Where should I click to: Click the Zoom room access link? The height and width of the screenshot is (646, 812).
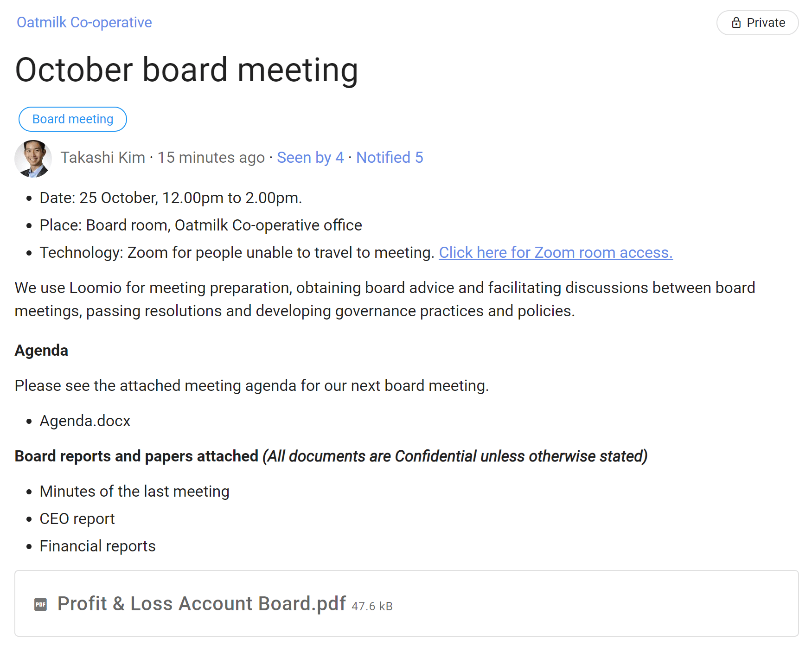[556, 252]
